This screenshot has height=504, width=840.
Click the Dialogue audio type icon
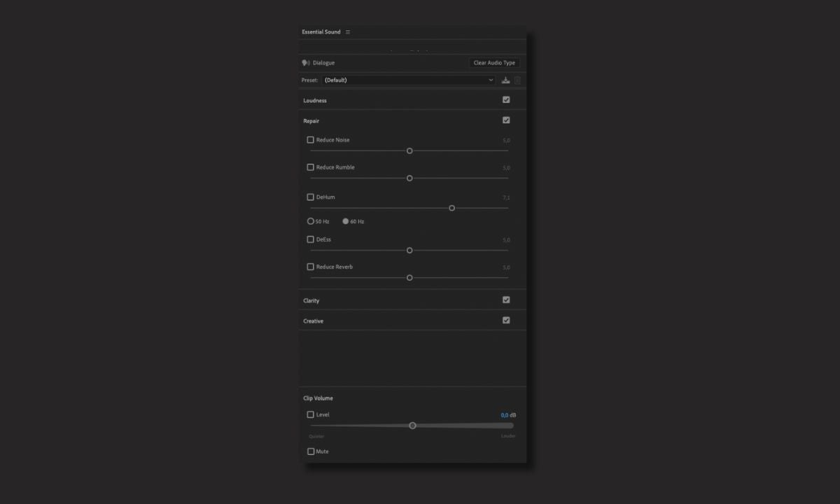click(x=306, y=63)
